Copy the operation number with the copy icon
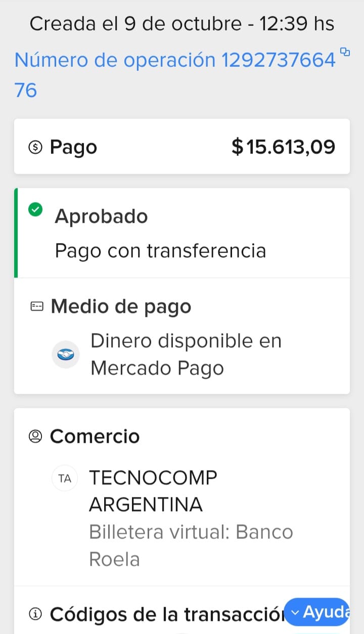 (x=345, y=51)
